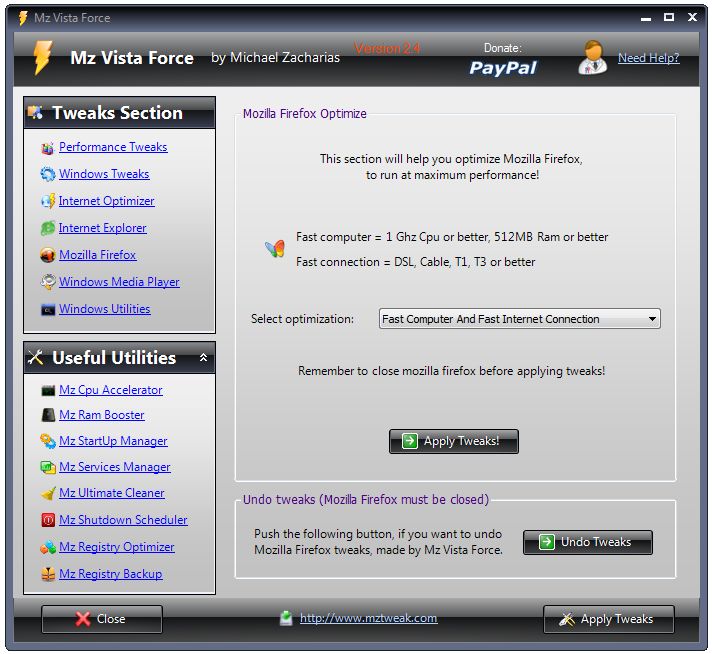This screenshot has width=712, height=654.
Task: Click the help support person icon
Action: pos(592,58)
